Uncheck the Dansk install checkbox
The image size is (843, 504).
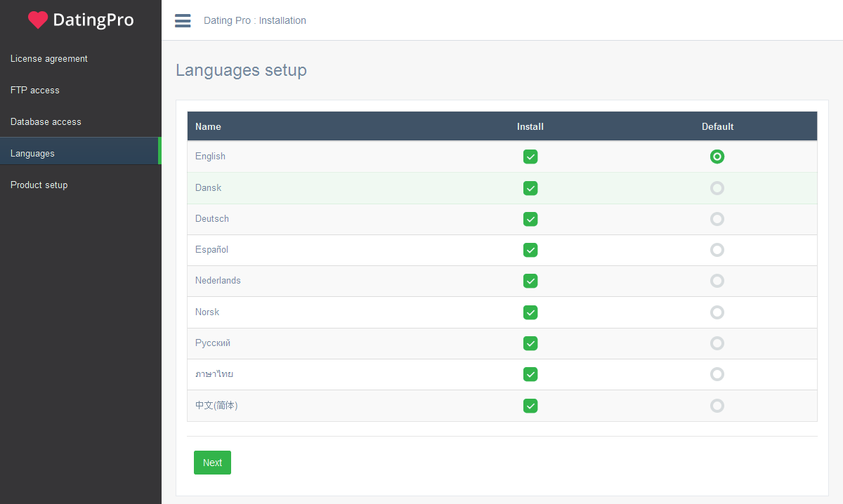tap(530, 188)
